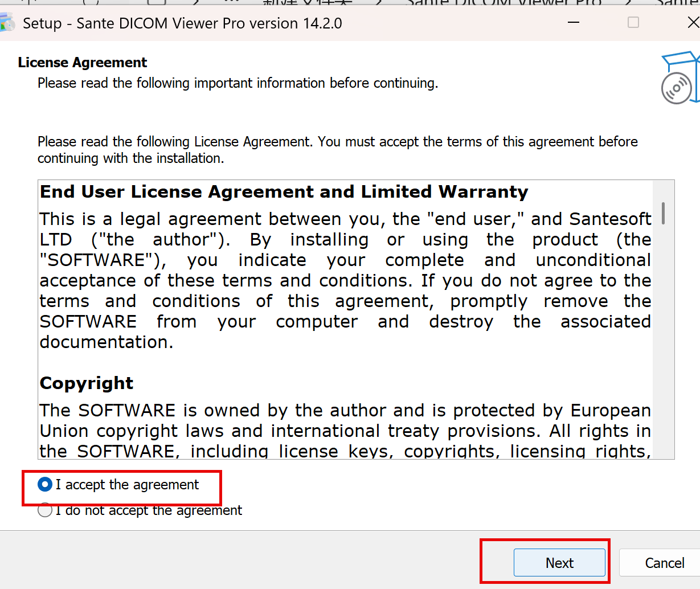
Task: Click the chevron before "Sante DICOM Viewer Pro" breadcrumb
Action: coord(379,2)
